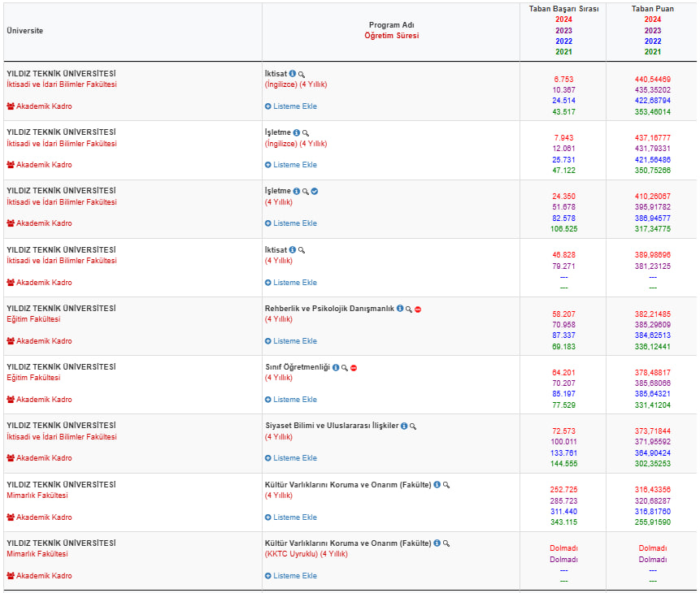Open Akademik Kadro for Sınıf Öğretmenliği row
The height and width of the screenshot is (593, 700).
[x=39, y=400]
